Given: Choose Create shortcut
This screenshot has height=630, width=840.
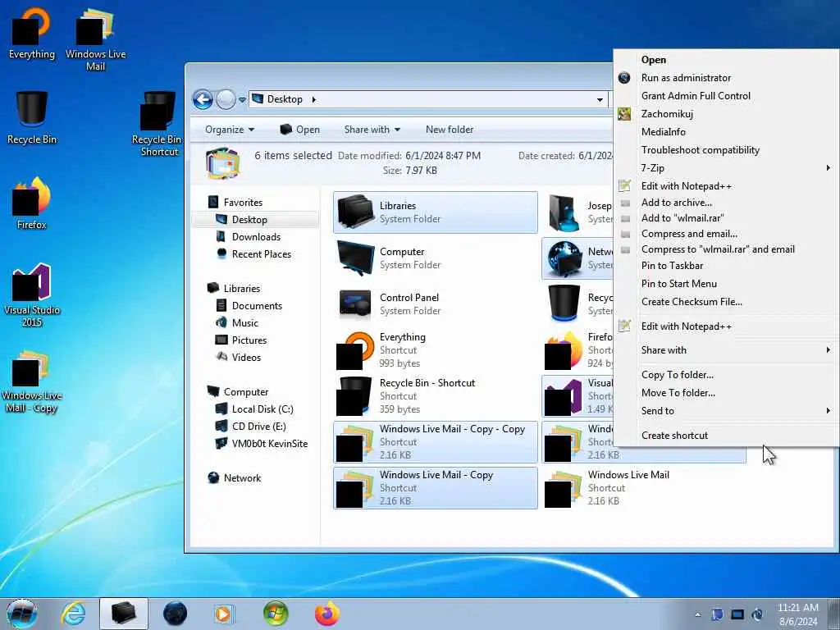Looking at the screenshot, I should pyautogui.click(x=728, y=436).
